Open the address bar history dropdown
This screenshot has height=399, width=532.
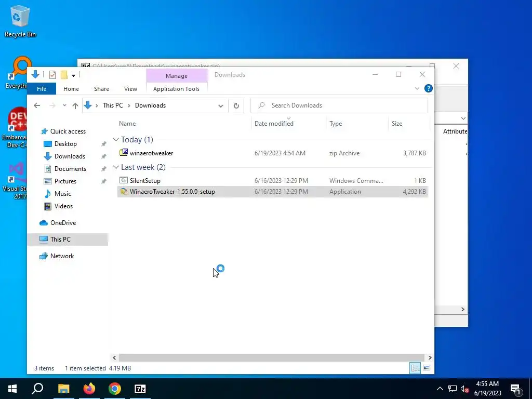pyautogui.click(x=221, y=105)
